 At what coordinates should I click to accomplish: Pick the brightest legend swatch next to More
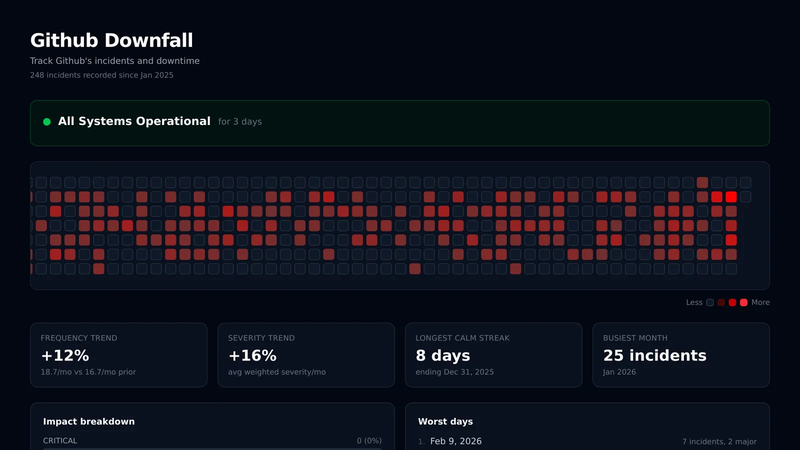(x=744, y=303)
